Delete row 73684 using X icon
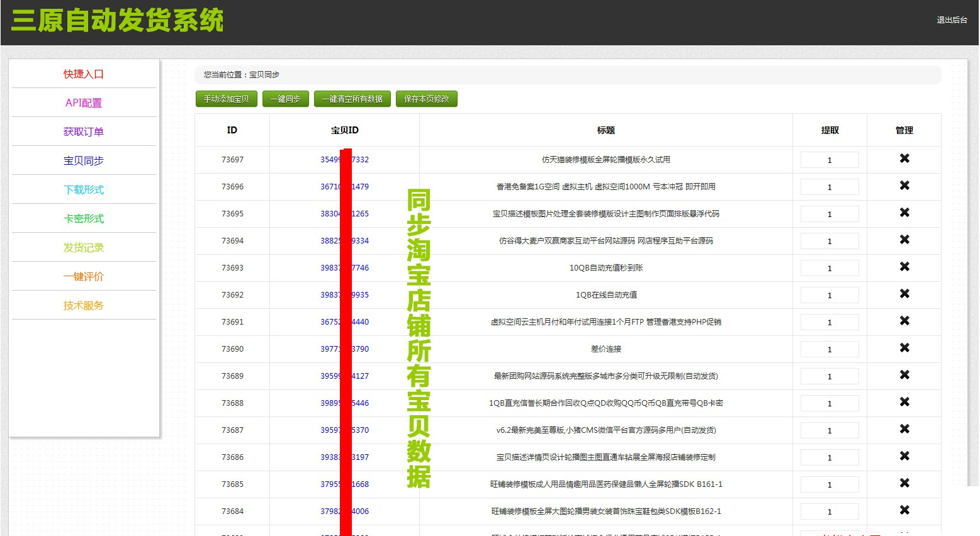The image size is (980, 536). click(x=904, y=510)
